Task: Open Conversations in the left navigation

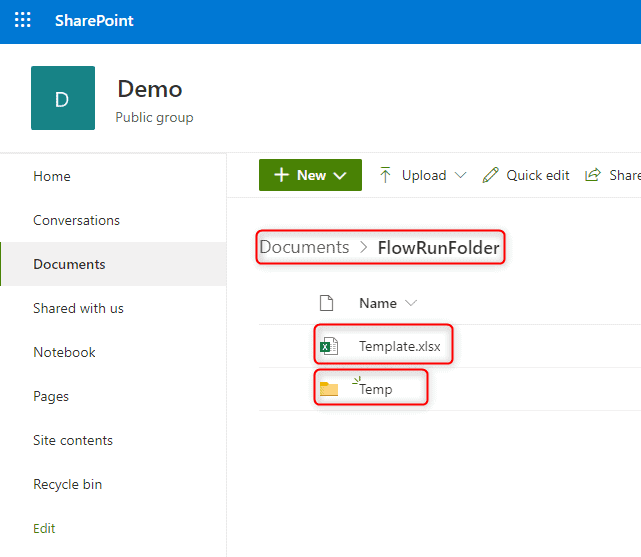Action: (76, 220)
